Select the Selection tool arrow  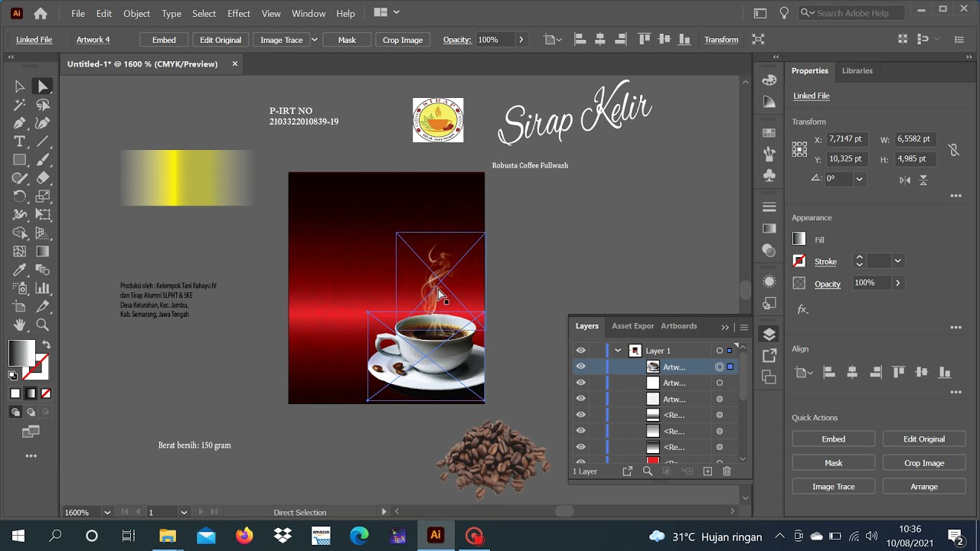pyautogui.click(x=20, y=86)
